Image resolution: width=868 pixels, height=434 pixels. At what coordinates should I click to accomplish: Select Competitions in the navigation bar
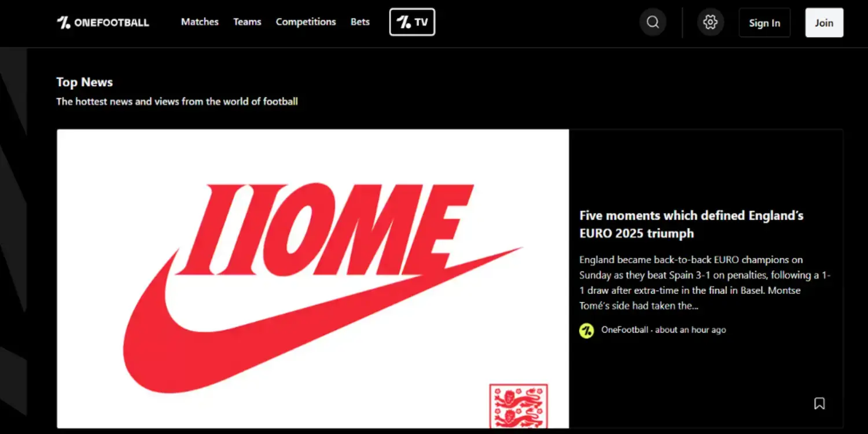(306, 22)
